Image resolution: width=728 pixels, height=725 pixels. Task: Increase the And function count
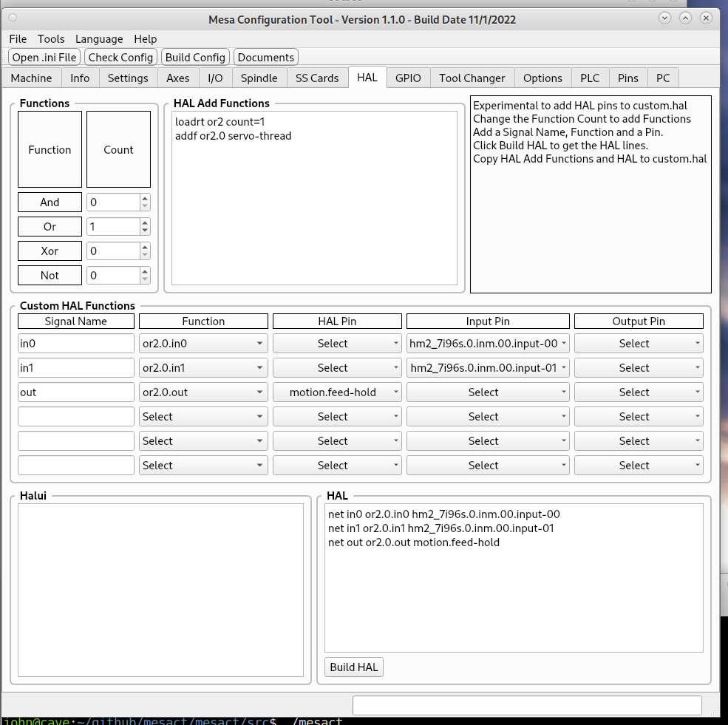(x=145, y=199)
